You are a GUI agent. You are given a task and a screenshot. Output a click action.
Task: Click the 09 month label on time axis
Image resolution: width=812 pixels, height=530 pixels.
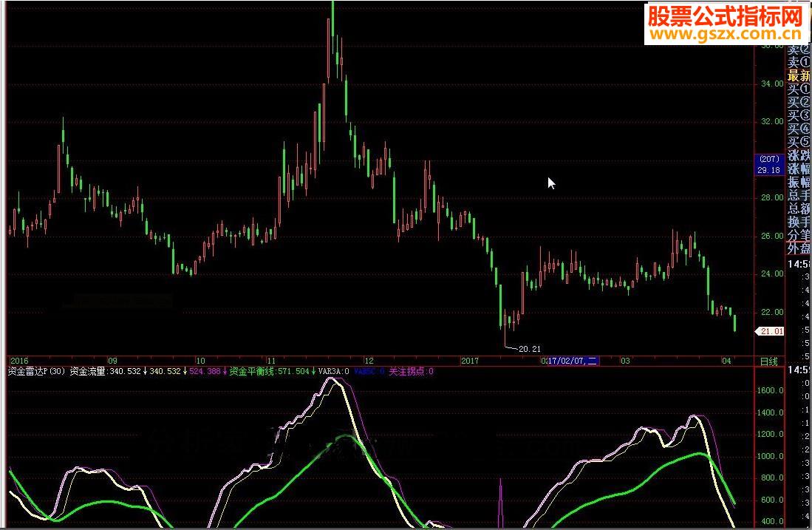coord(112,361)
